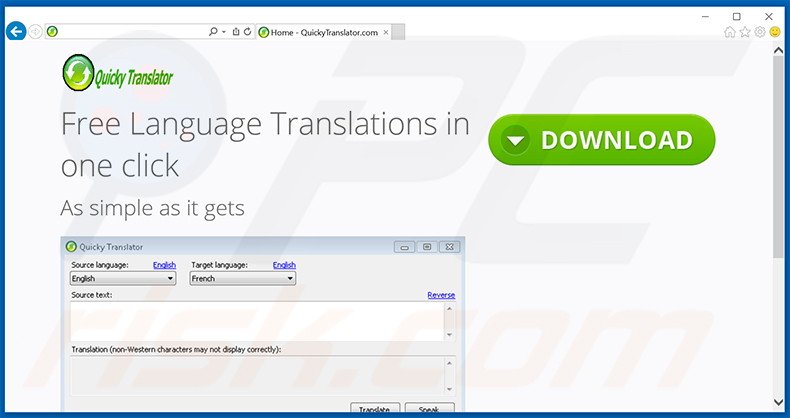
Task: Click the Source text scroll down arrow
Action: (449, 335)
